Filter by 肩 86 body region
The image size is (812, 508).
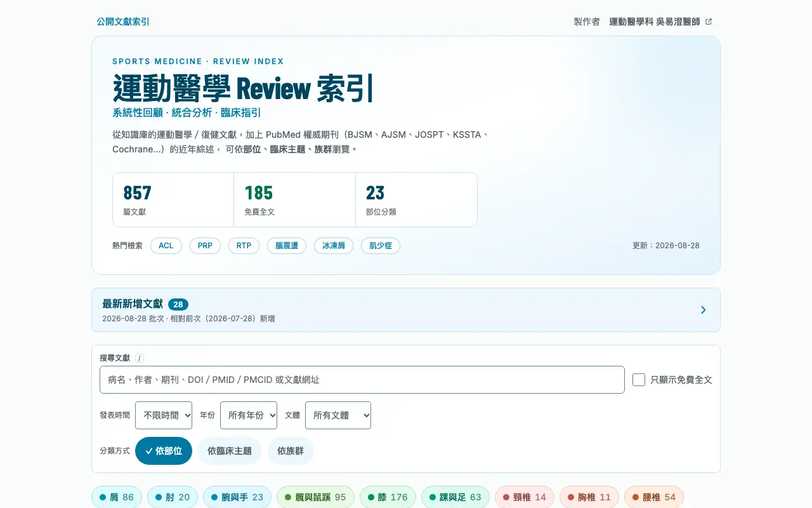(x=117, y=497)
